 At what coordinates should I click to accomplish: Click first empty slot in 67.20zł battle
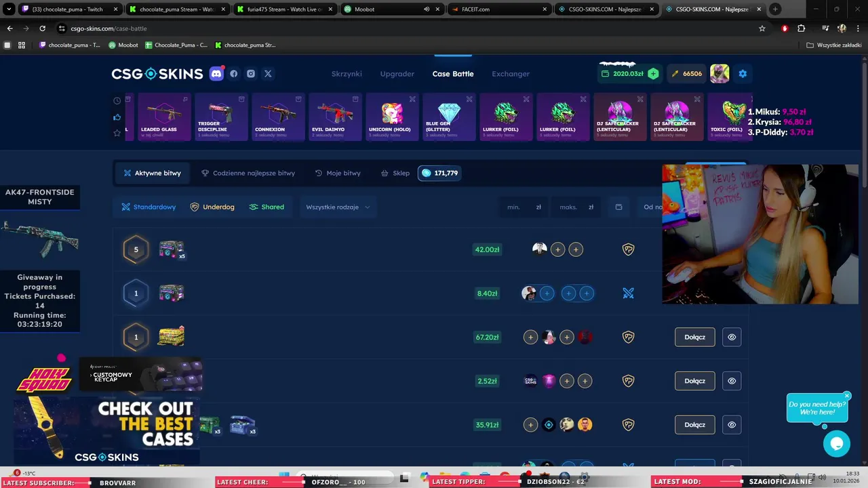(x=530, y=337)
